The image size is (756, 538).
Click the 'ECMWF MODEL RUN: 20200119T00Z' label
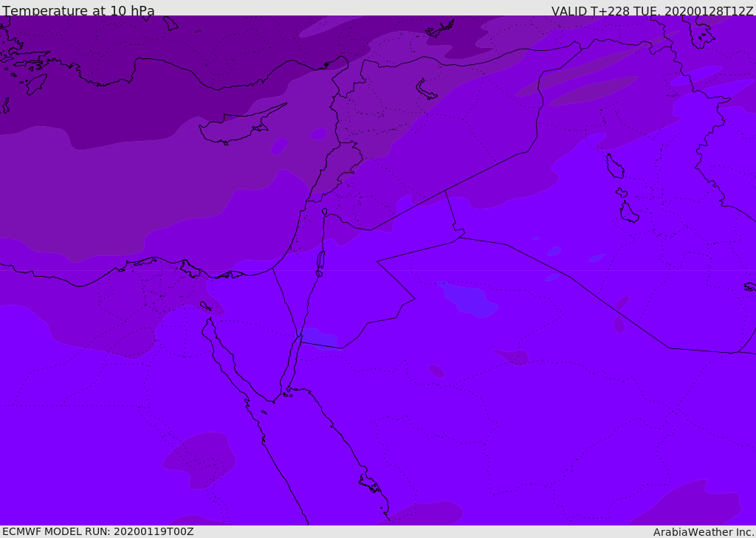click(98, 531)
